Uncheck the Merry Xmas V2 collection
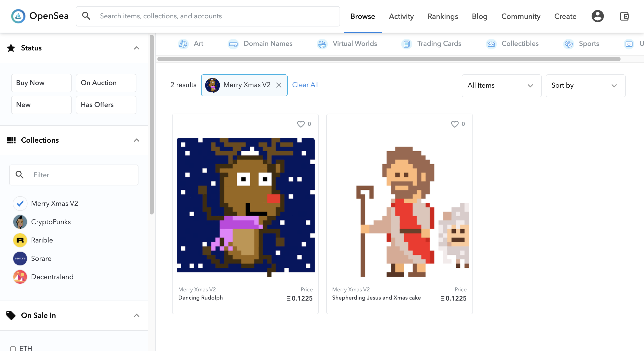The image size is (644, 351). (20, 204)
